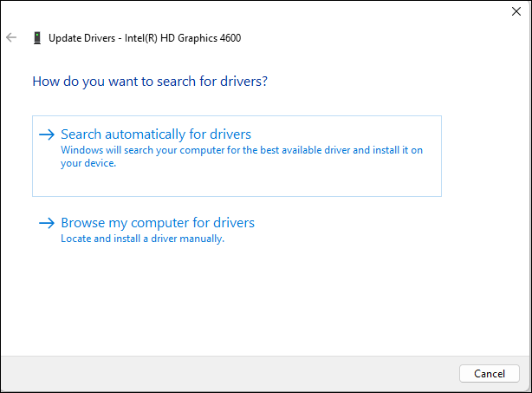
Task: Click the display adapter device icon
Action: point(36,38)
